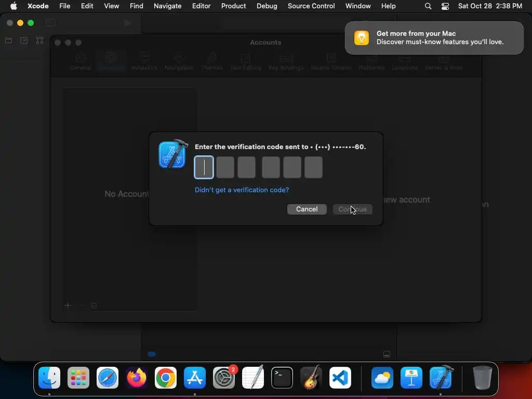Select Behaviors tab in settings window
This screenshot has height=399, width=532.
(x=144, y=62)
